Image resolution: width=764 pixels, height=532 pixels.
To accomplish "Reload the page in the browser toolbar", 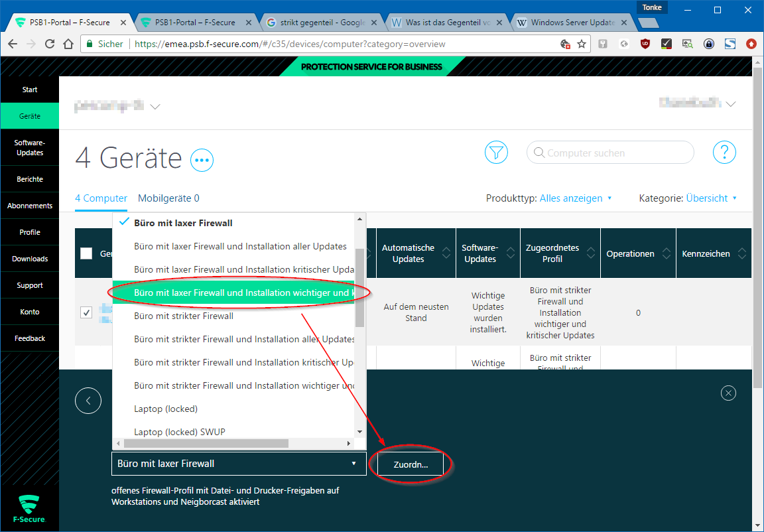I will point(50,44).
